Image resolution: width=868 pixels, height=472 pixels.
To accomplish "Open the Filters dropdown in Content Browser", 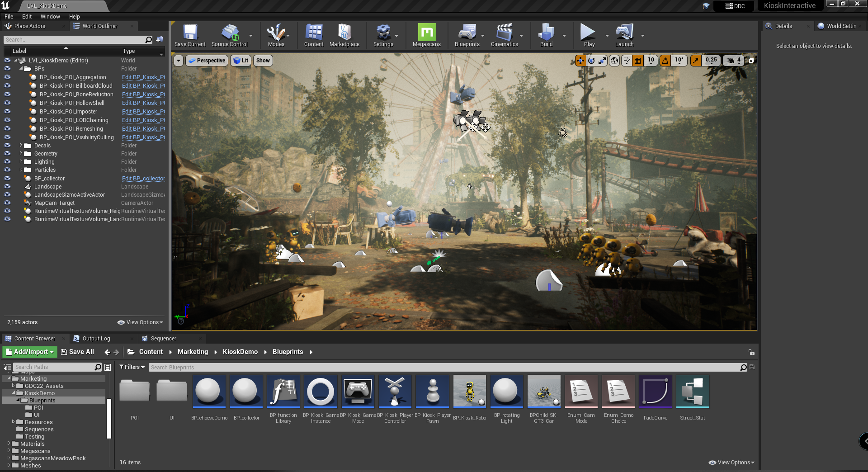I will coord(132,367).
